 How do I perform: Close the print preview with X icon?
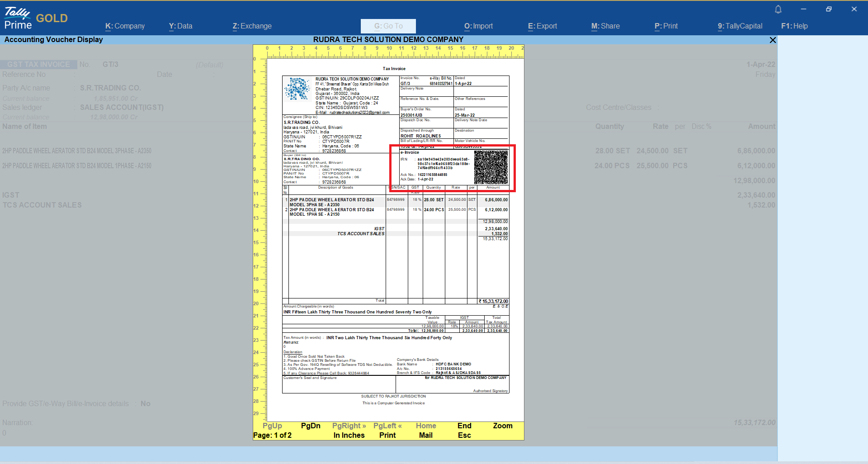click(x=773, y=40)
